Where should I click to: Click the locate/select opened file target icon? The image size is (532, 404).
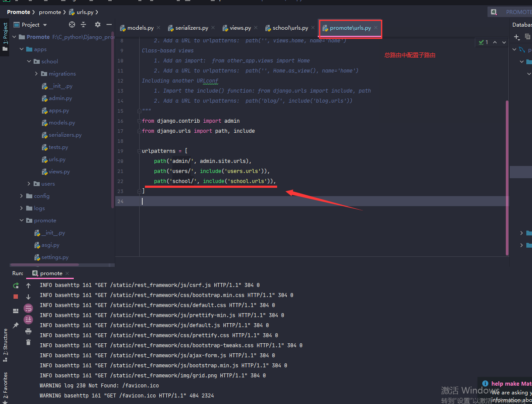coord(72,25)
